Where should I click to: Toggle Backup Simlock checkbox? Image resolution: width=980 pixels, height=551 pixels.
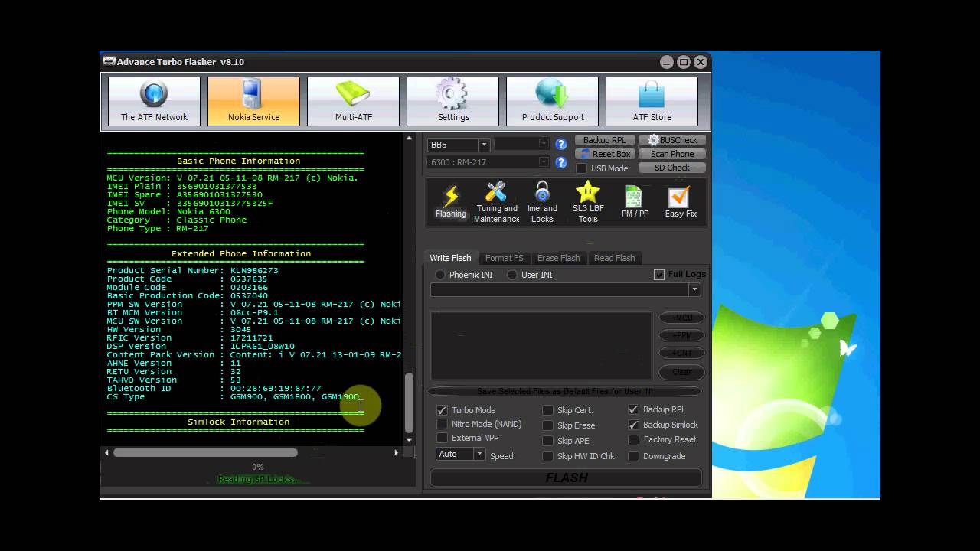click(x=633, y=425)
